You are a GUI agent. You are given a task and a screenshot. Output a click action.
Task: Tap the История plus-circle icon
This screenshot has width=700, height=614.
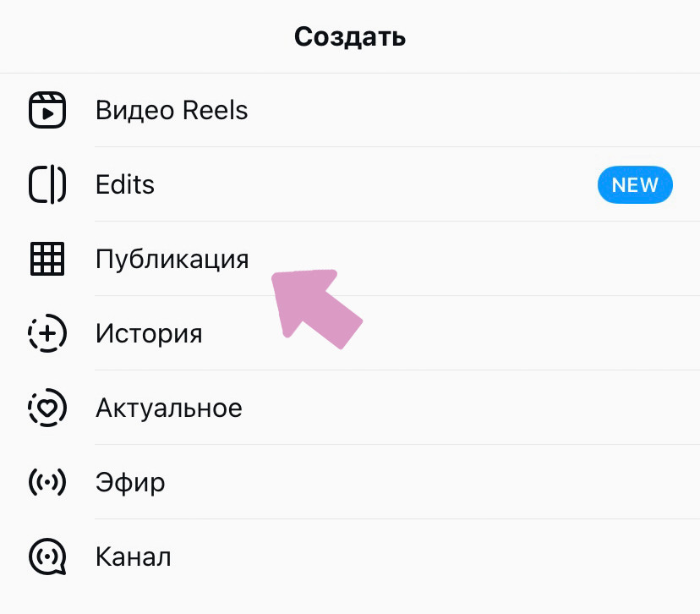click(46, 333)
